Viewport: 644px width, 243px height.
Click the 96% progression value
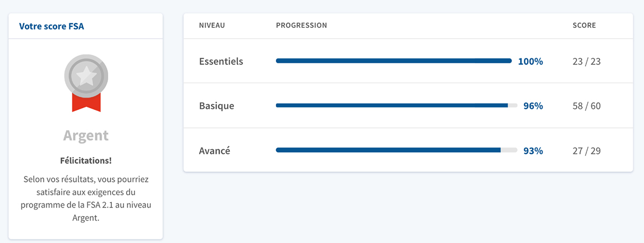click(533, 106)
